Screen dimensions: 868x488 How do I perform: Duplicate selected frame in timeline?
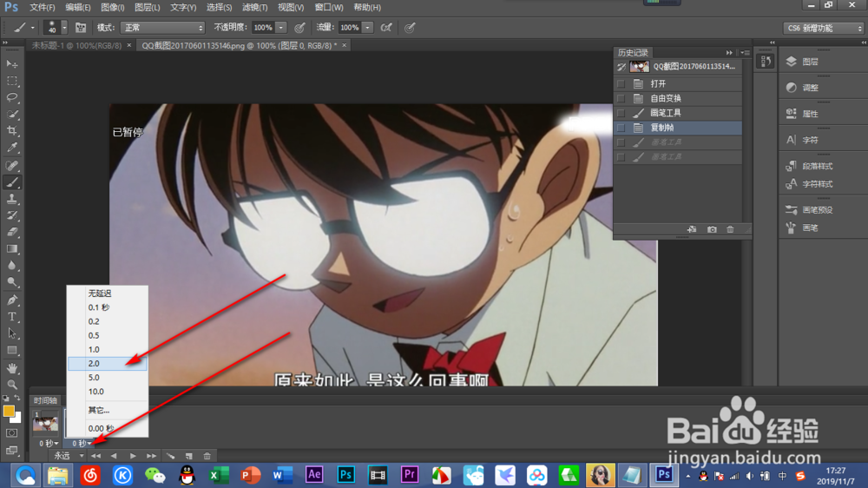coord(188,456)
